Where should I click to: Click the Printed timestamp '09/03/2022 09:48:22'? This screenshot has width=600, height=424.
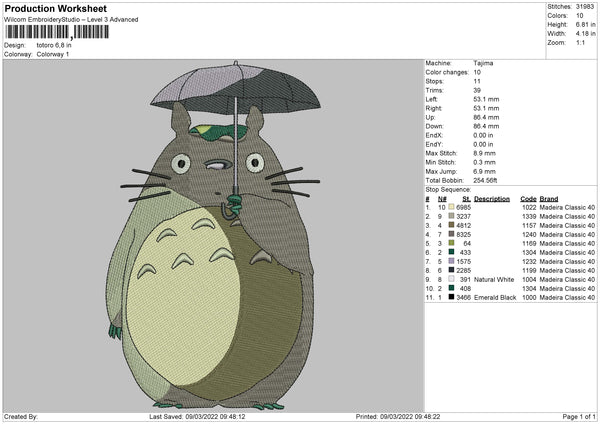pyautogui.click(x=410, y=416)
